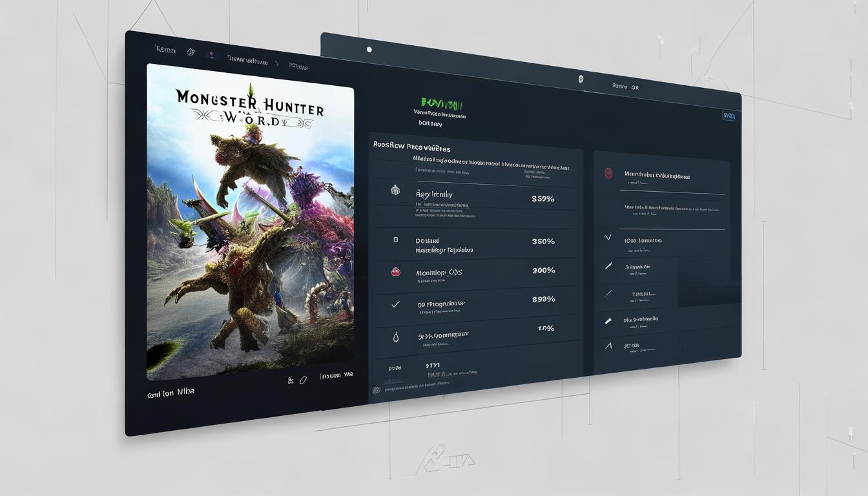Click the small blue-outlined button at top right
This screenshot has height=496, width=868.
click(729, 116)
